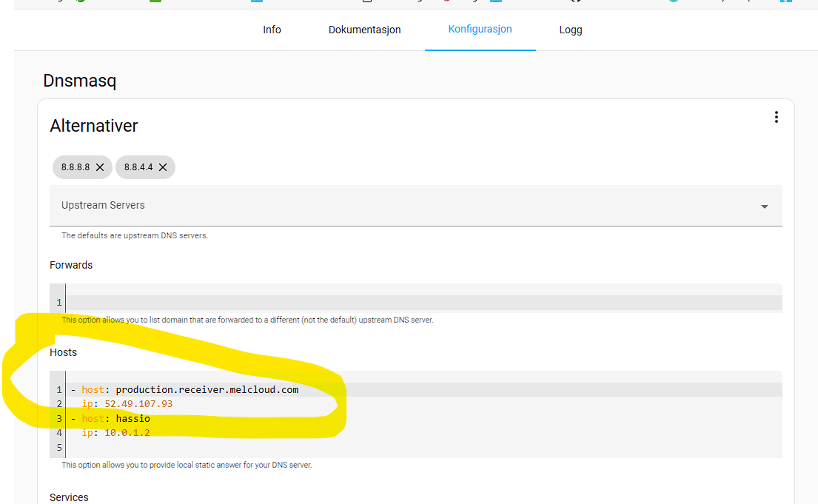
Task: Expand the Upstream Servers dropdown arrow
Action: (x=764, y=206)
